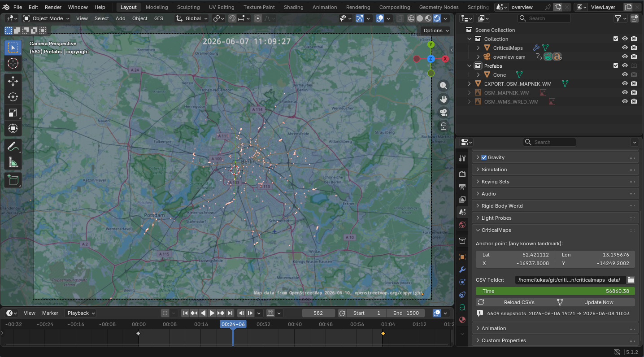Open the View Layer properties tab
Image resolution: width=644 pixels, height=357 pixels.
point(462,199)
